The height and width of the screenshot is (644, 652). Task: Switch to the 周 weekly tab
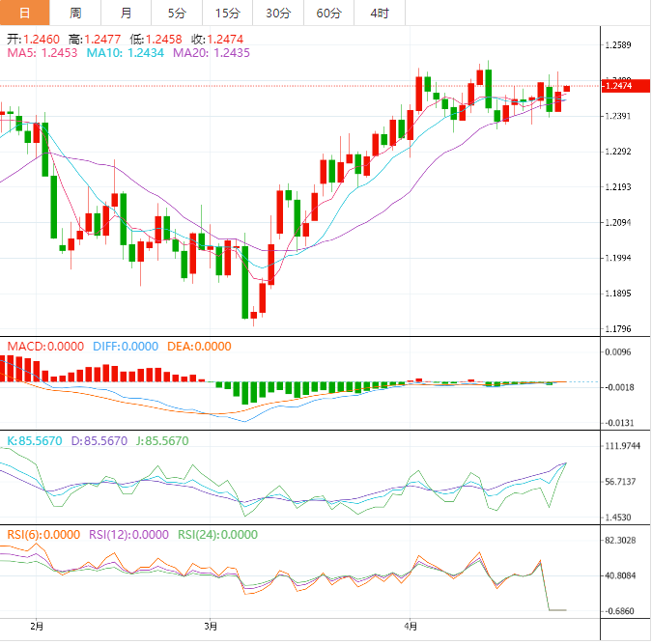(x=75, y=13)
